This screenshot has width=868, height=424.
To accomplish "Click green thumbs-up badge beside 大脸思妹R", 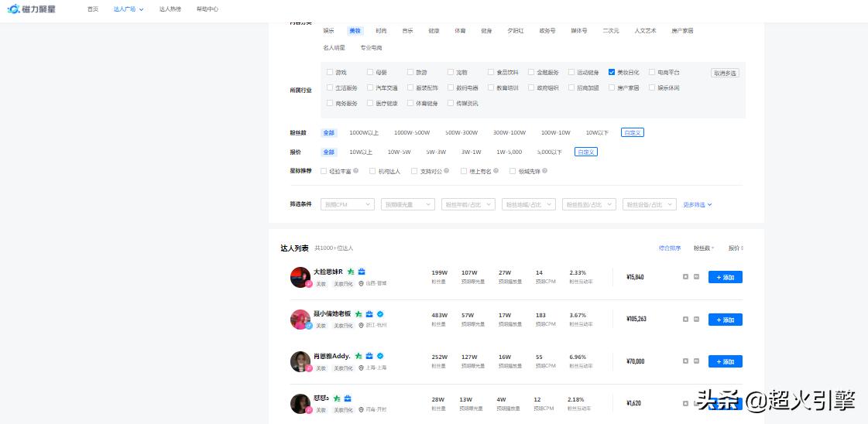I will click(x=351, y=272).
